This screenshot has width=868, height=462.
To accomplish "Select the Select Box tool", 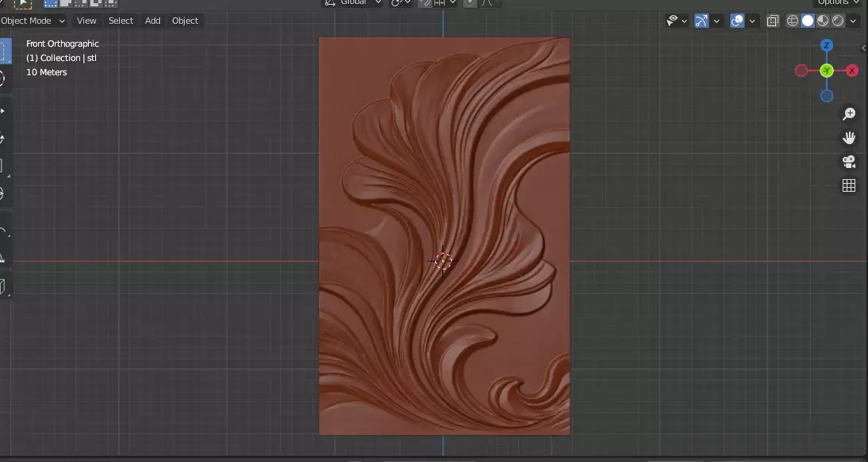I will [x=5, y=52].
